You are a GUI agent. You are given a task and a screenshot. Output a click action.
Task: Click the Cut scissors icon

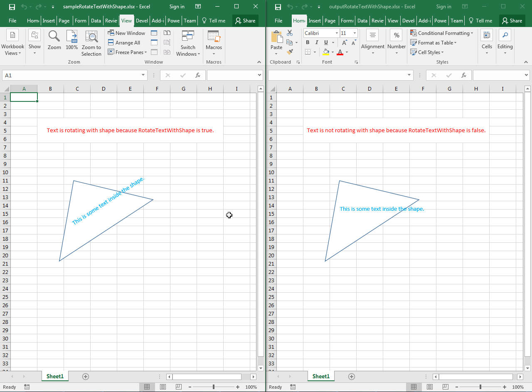pos(290,33)
